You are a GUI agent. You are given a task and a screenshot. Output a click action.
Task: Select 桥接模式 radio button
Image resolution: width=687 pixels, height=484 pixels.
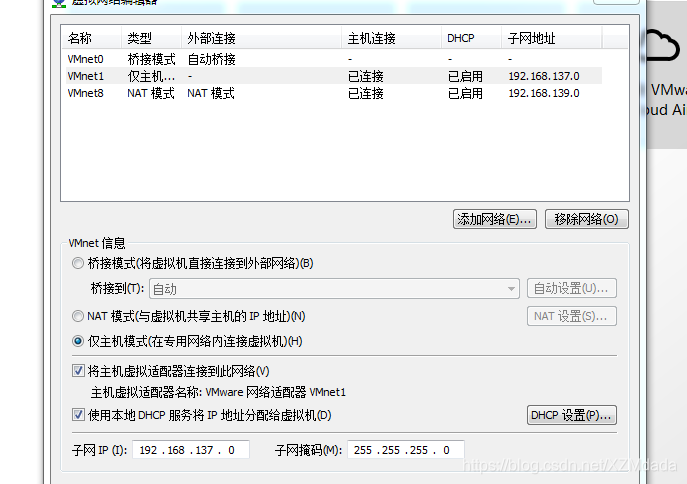[x=78, y=263]
